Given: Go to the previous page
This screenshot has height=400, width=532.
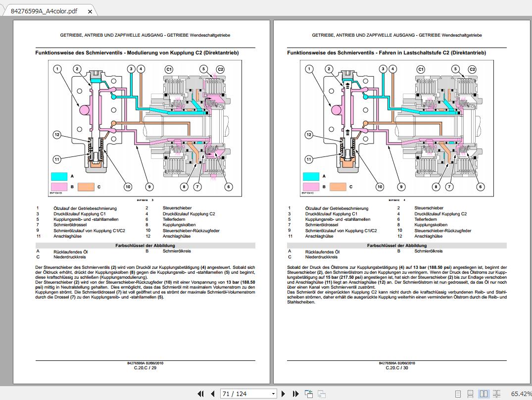Looking at the screenshot, I should 214,393.
